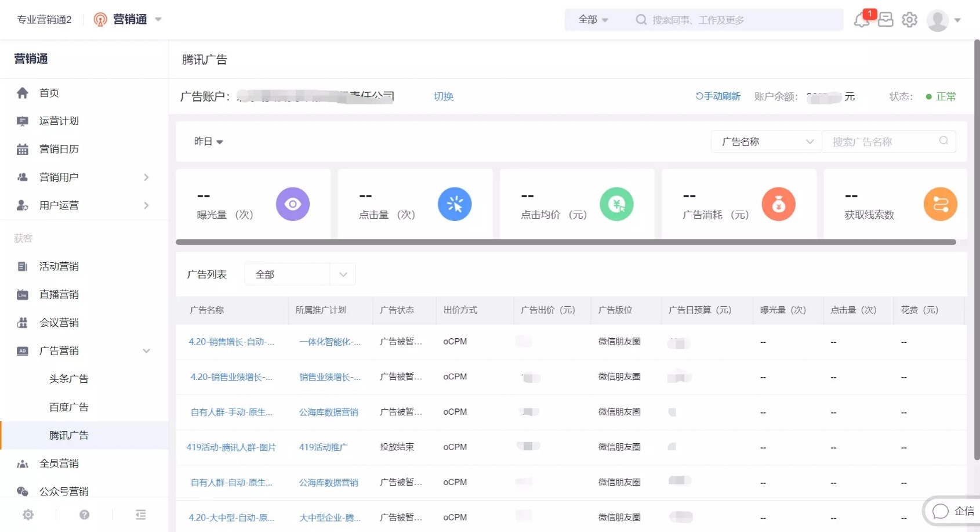The height and width of the screenshot is (532, 980).
Task: Open plan 419活动推广 link
Action: point(324,447)
